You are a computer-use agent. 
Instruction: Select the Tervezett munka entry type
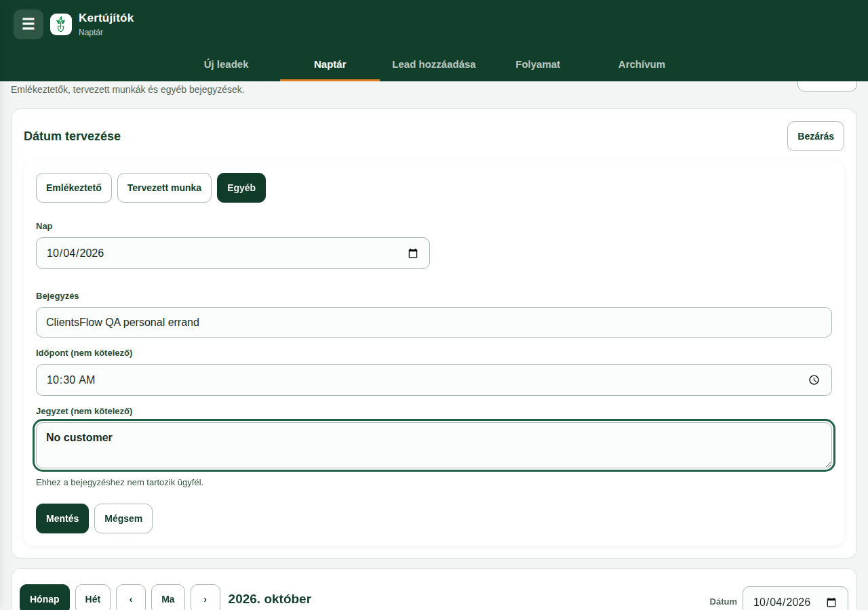coord(164,188)
